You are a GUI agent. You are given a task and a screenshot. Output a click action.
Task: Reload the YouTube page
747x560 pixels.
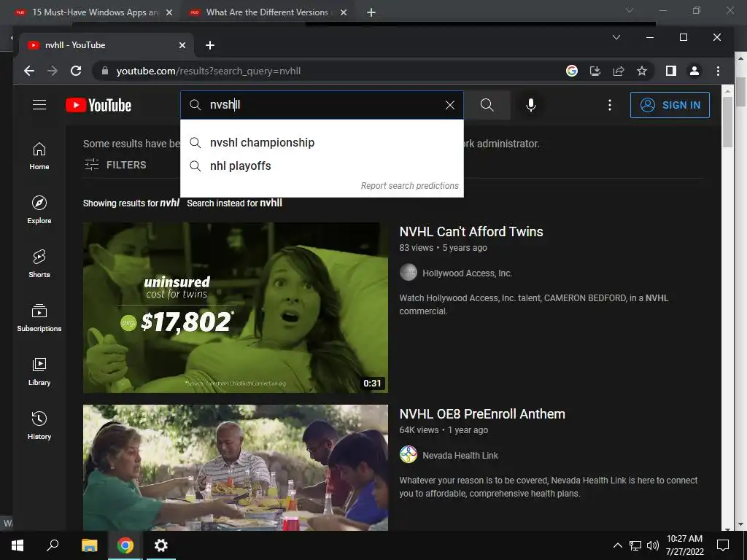[x=76, y=71]
